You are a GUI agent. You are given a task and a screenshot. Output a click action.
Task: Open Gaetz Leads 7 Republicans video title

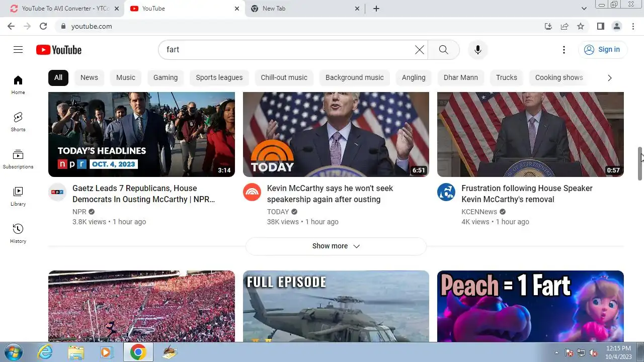pyautogui.click(x=144, y=194)
